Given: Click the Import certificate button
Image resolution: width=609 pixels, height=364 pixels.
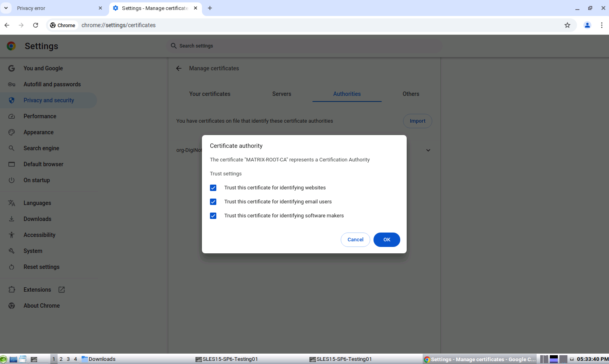Looking at the screenshot, I should point(417,121).
